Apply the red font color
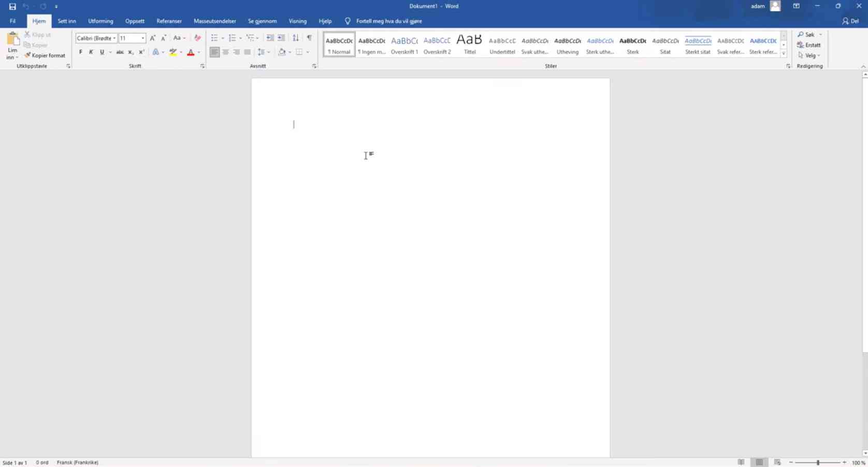 191,52
